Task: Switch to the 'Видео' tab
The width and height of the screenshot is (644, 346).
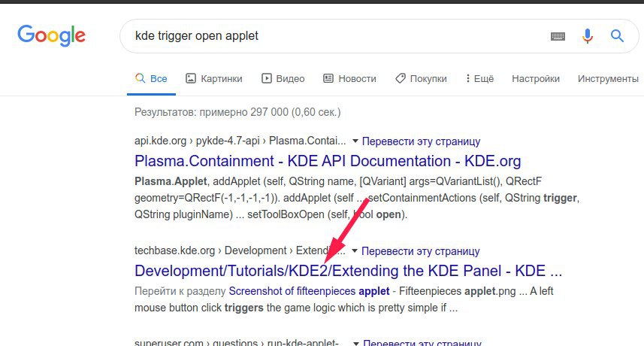Action: [283, 78]
